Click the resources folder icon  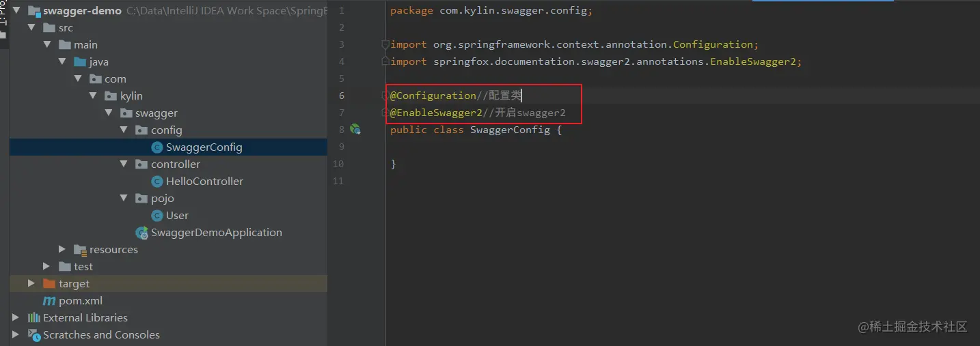(x=80, y=250)
